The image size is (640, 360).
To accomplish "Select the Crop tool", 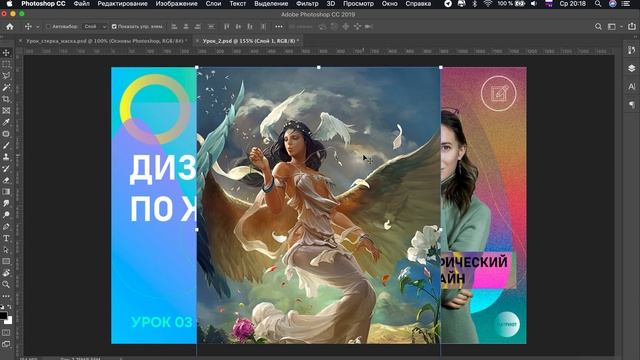I will point(6,99).
